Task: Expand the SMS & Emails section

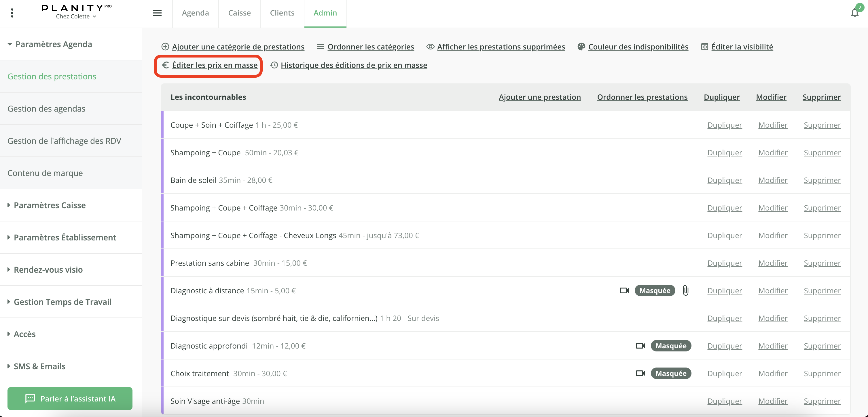Action: point(39,366)
